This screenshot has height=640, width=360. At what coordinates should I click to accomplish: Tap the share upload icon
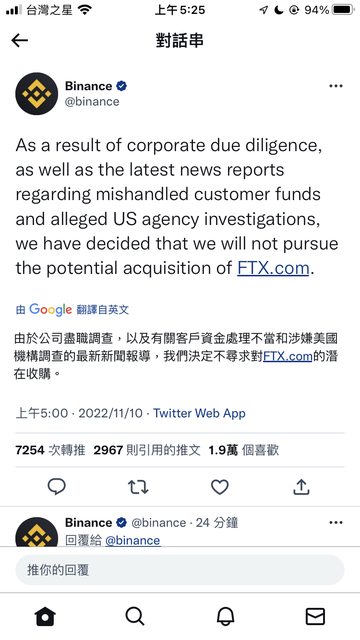coord(301,487)
